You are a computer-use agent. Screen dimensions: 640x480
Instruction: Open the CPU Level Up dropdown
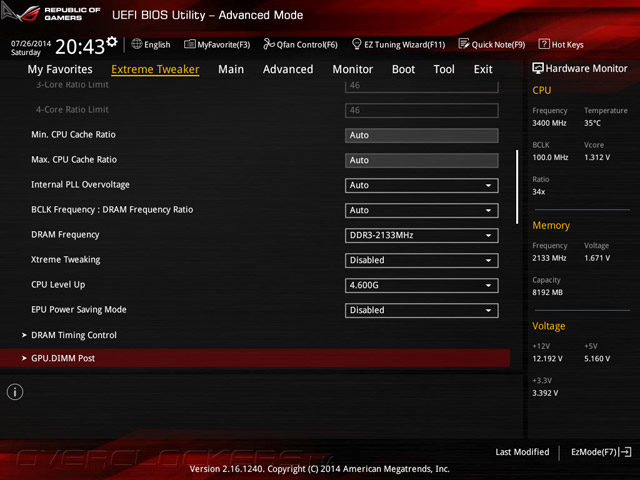(422, 285)
